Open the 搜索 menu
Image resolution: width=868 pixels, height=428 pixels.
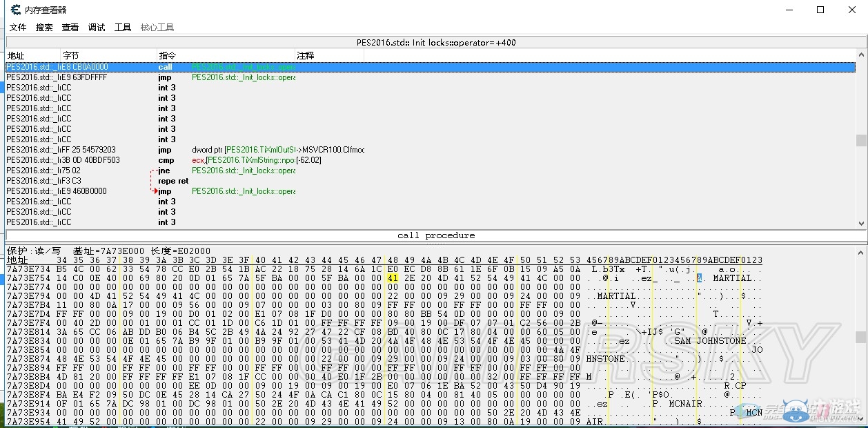[44, 28]
